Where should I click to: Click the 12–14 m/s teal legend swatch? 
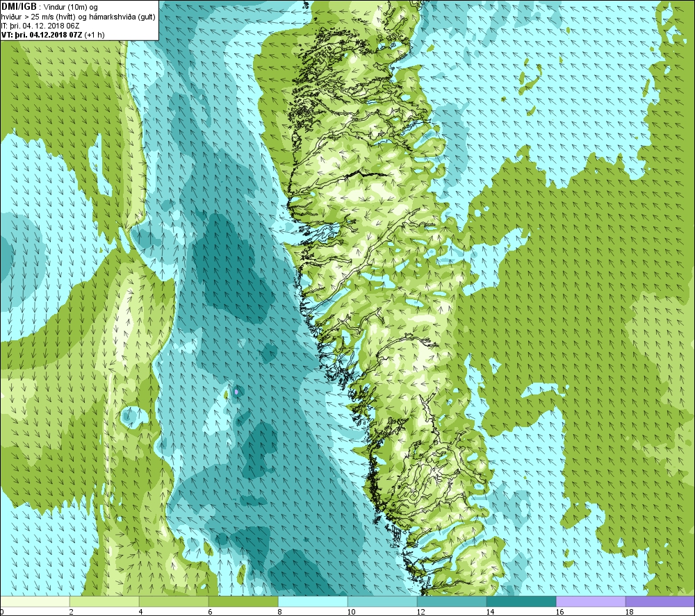pyautogui.click(x=452, y=601)
